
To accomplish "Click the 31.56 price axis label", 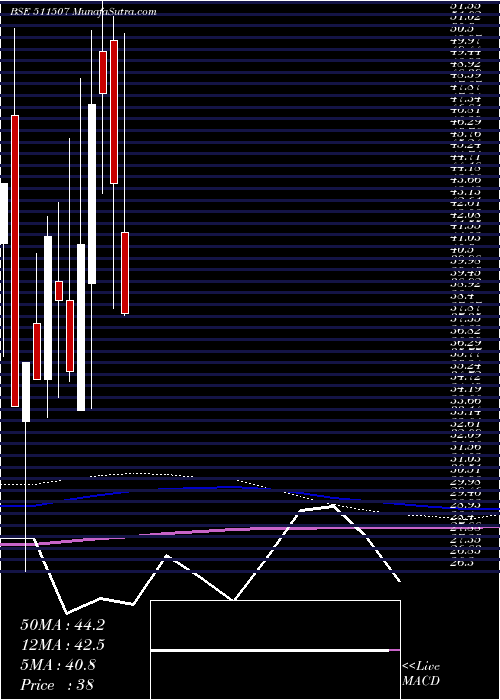I will [x=465, y=447].
